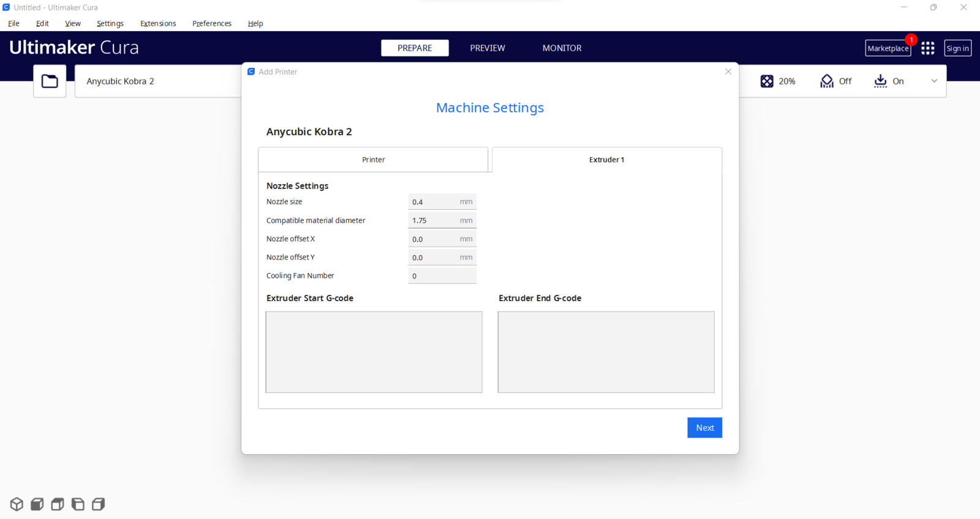Click the Next button
This screenshot has width=980, height=519.
coord(704,428)
